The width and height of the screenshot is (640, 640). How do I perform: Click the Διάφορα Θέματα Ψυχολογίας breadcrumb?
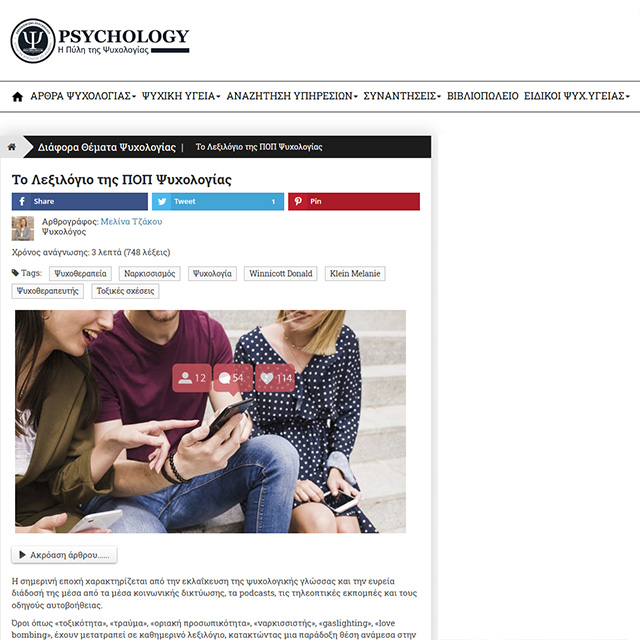[107, 147]
